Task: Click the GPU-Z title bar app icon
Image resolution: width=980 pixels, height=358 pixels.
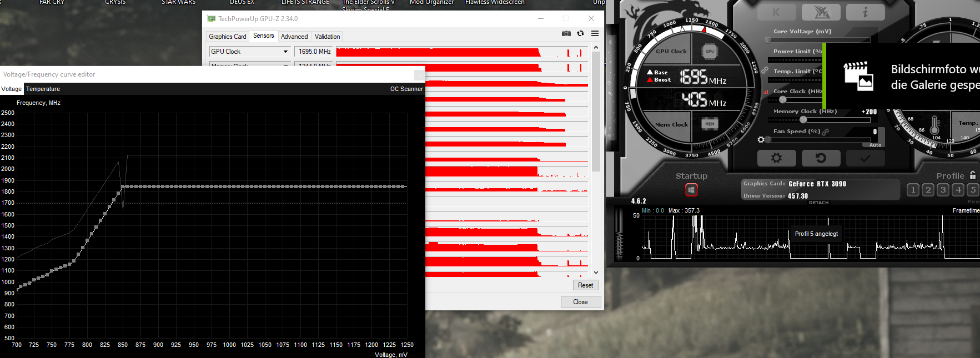Action: point(211,19)
